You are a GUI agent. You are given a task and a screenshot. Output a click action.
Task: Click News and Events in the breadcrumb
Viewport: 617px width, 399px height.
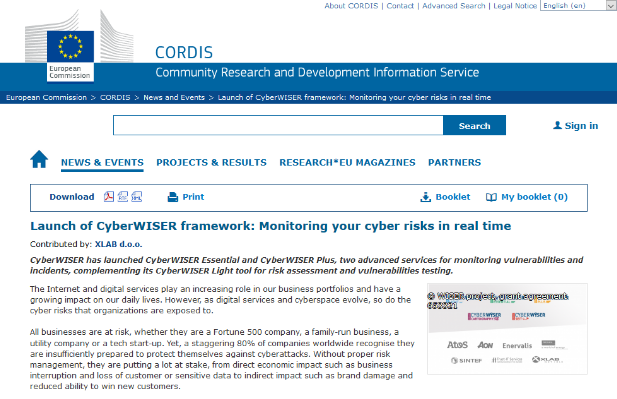pyautogui.click(x=174, y=97)
